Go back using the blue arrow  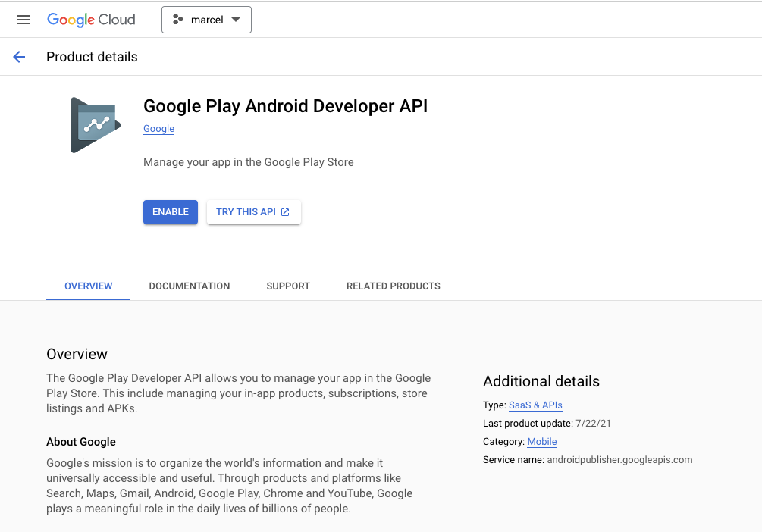point(19,57)
